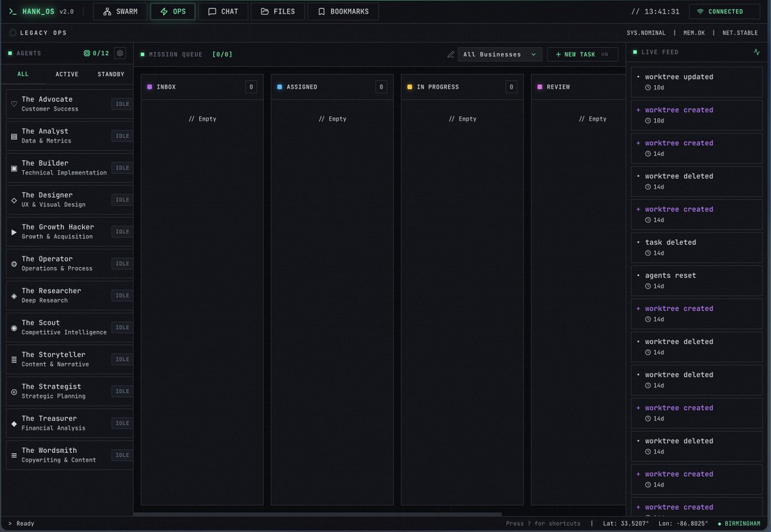Viewport: 771px width, 532px height.
Task: Click the agent count 0/12 indicator icon
Action: tap(87, 54)
